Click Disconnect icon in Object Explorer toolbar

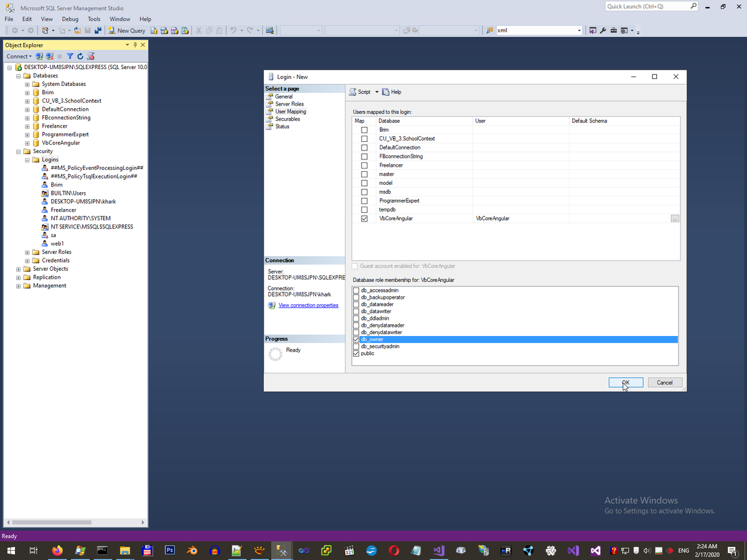(50, 57)
